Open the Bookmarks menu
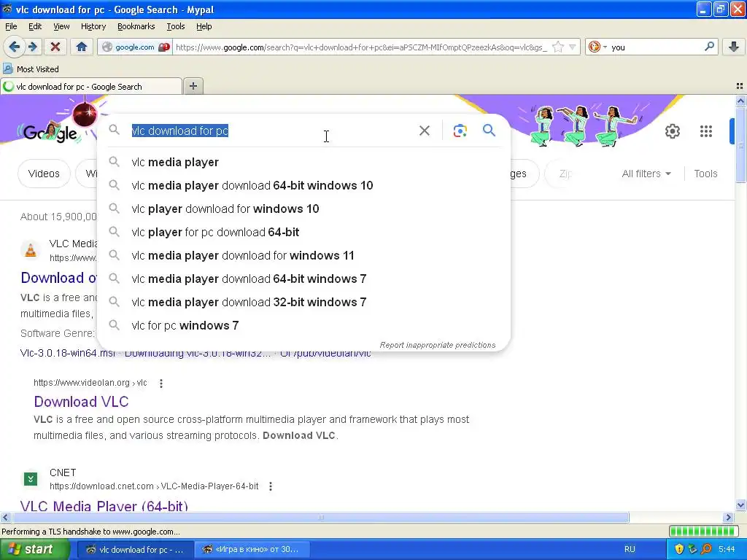The width and height of the screenshot is (747, 560). tap(136, 26)
